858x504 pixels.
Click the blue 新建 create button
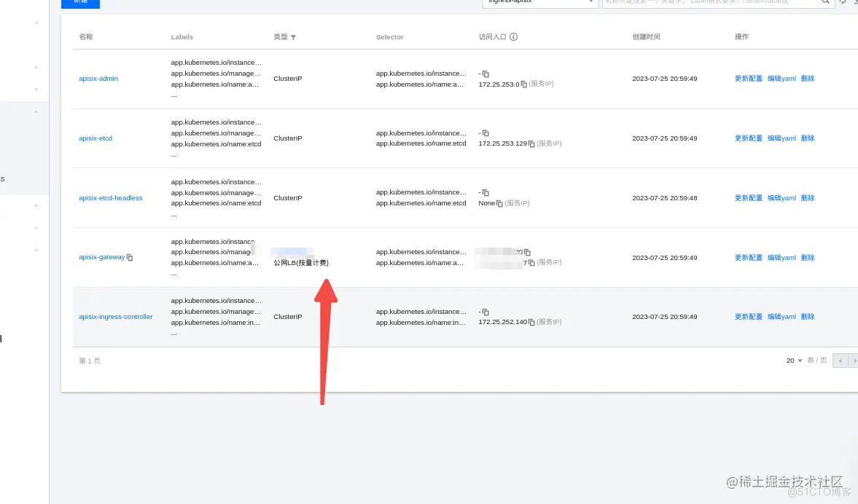(80, 3)
